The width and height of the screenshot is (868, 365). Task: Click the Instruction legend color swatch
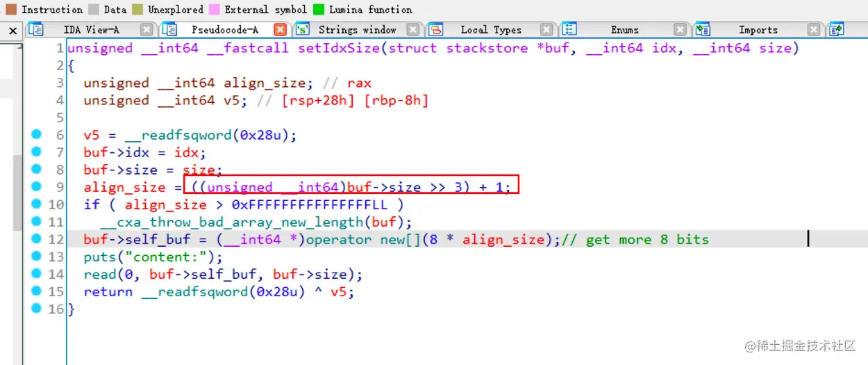pos(10,10)
